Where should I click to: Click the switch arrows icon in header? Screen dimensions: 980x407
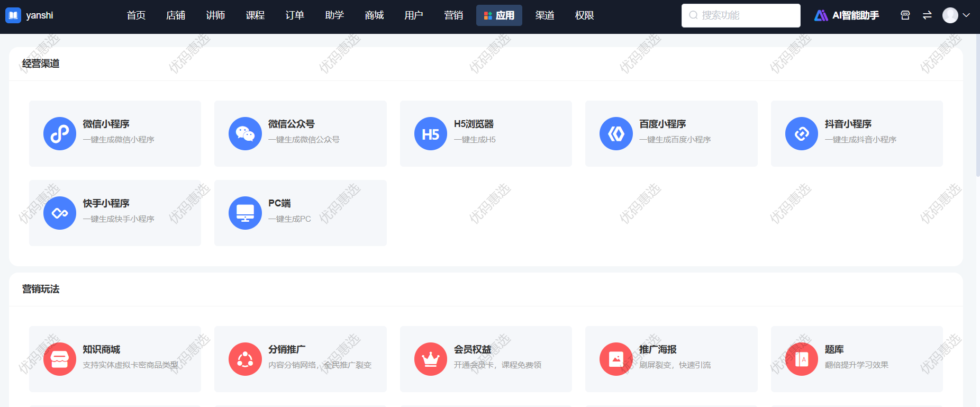927,15
